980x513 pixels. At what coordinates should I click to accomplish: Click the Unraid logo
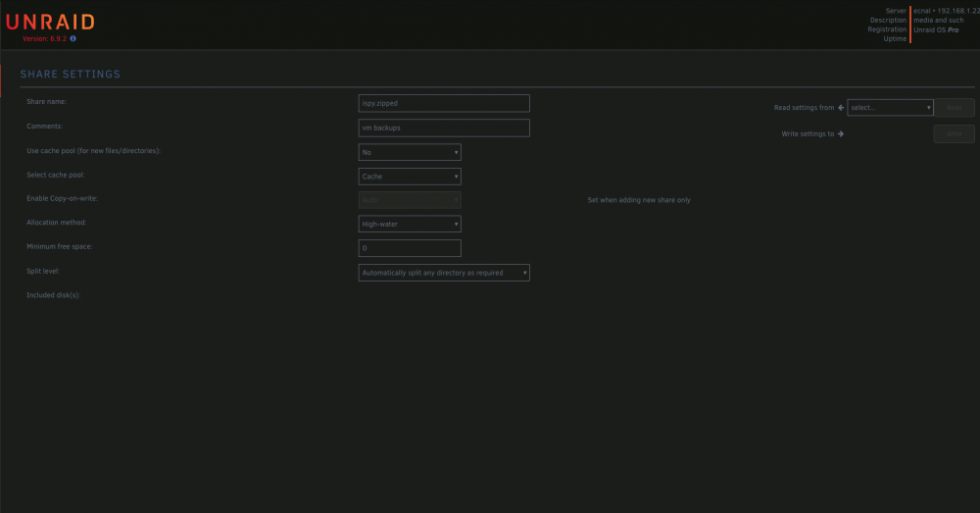click(x=50, y=22)
